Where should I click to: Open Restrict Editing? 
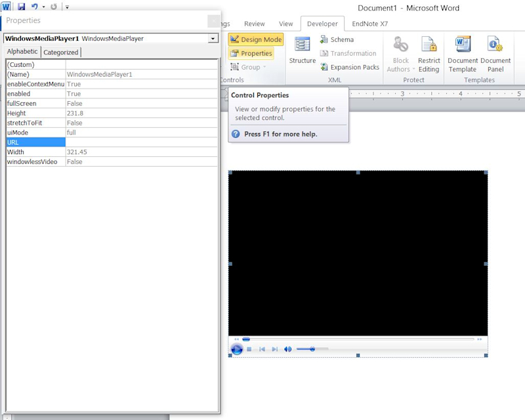[x=429, y=54]
